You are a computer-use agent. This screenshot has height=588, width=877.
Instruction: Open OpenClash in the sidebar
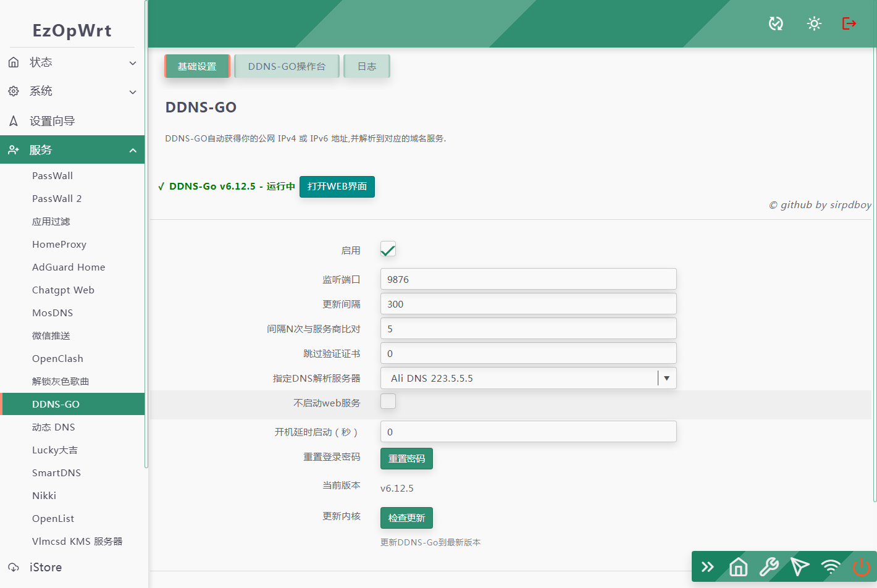57,358
